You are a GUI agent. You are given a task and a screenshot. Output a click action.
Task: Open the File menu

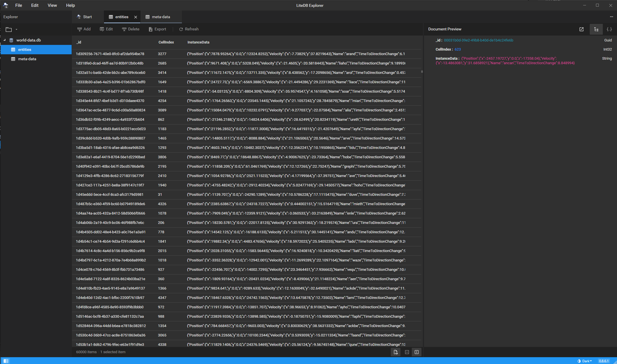coord(19,5)
